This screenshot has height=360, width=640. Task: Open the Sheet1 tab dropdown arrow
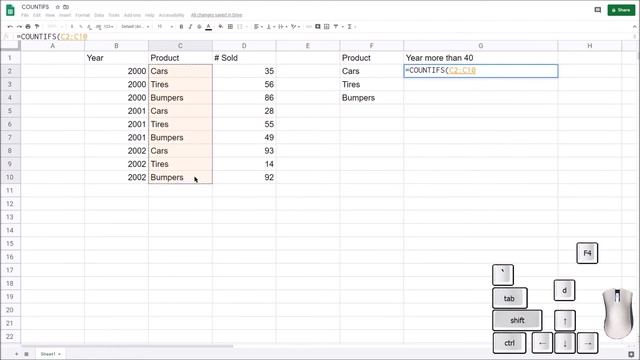click(x=60, y=354)
